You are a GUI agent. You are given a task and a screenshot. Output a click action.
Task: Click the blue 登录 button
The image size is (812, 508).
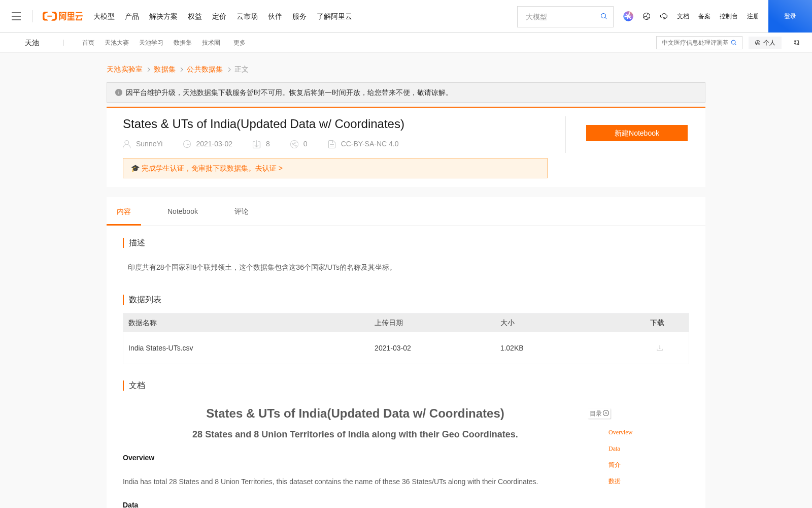point(790,16)
